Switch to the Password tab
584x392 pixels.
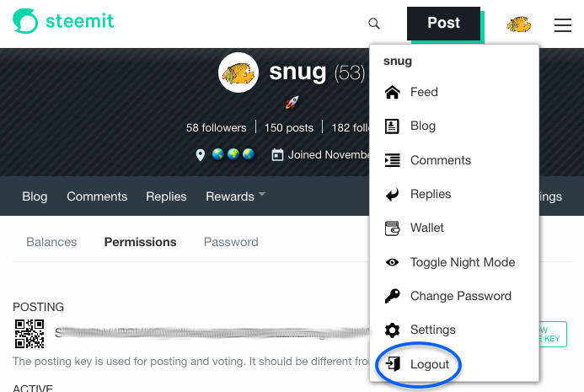231,242
